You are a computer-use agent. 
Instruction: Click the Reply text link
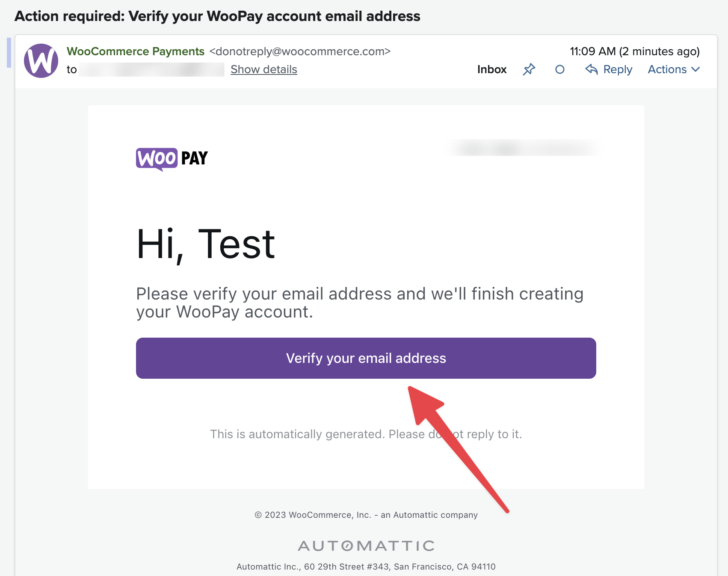click(x=618, y=69)
